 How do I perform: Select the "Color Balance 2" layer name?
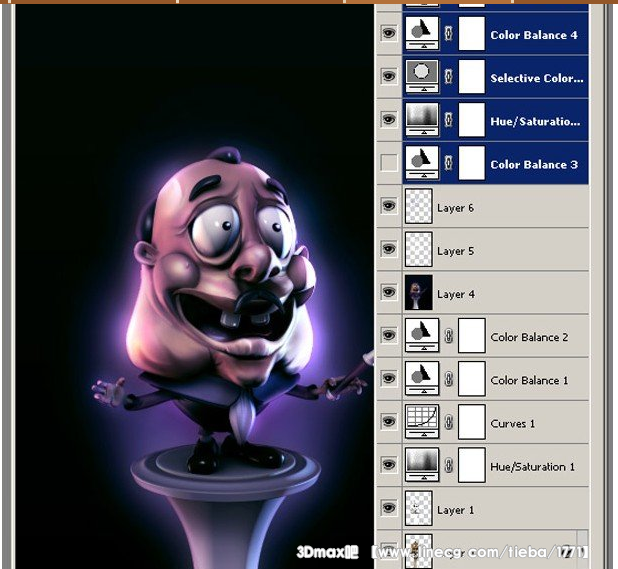pos(529,337)
